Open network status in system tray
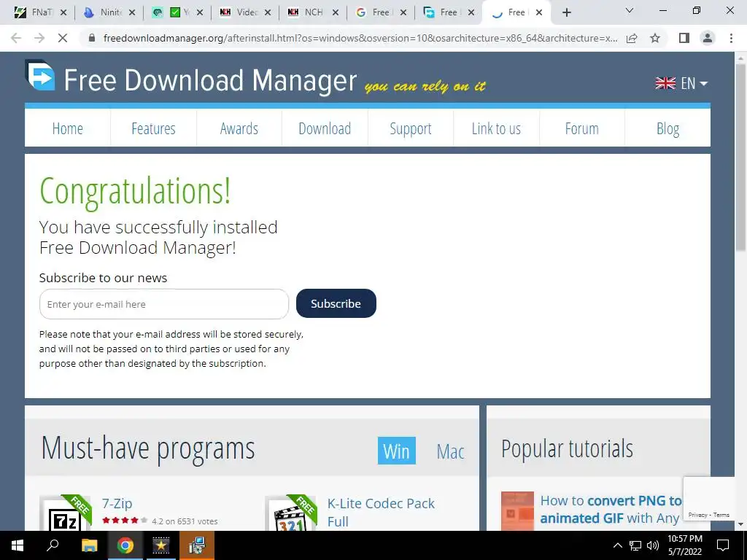This screenshot has width=747, height=560. click(x=635, y=545)
